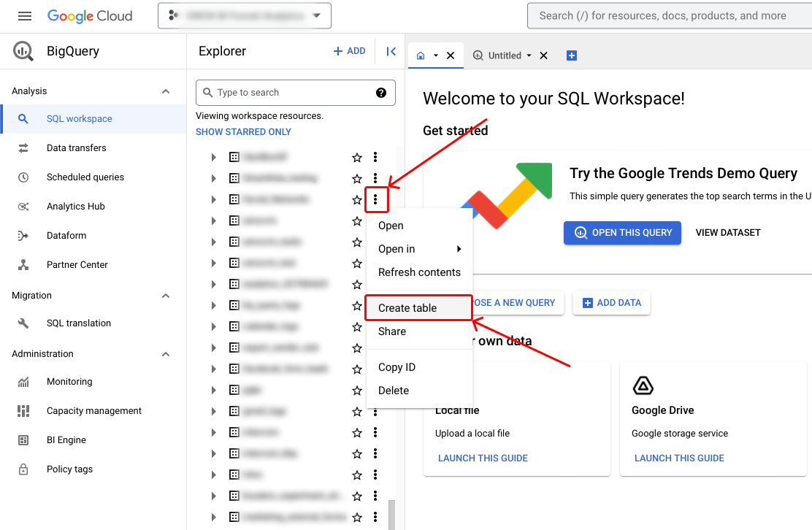Click the Google Cloud logo
The image size is (812, 530).
pos(90,16)
